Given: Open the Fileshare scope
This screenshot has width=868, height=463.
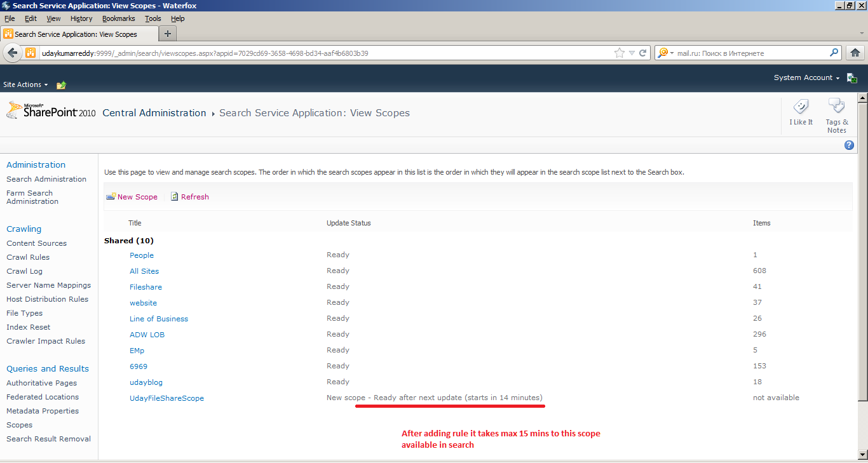Looking at the screenshot, I should pyautogui.click(x=146, y=287).
